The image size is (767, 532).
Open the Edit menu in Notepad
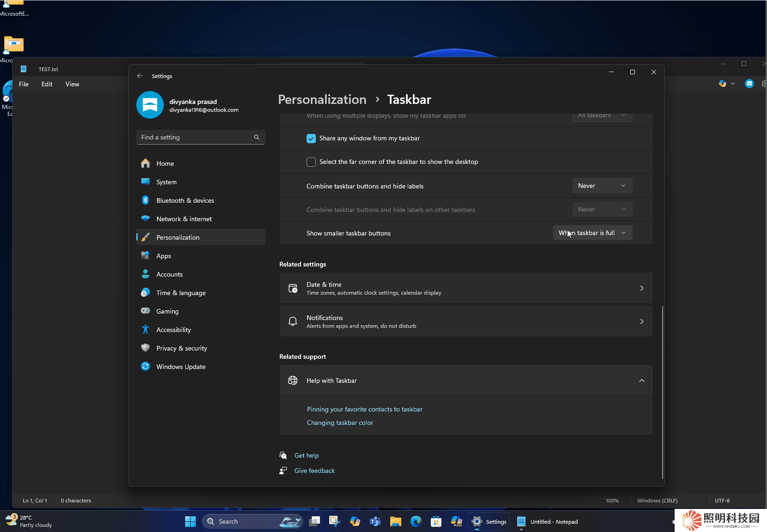point(47,84)
